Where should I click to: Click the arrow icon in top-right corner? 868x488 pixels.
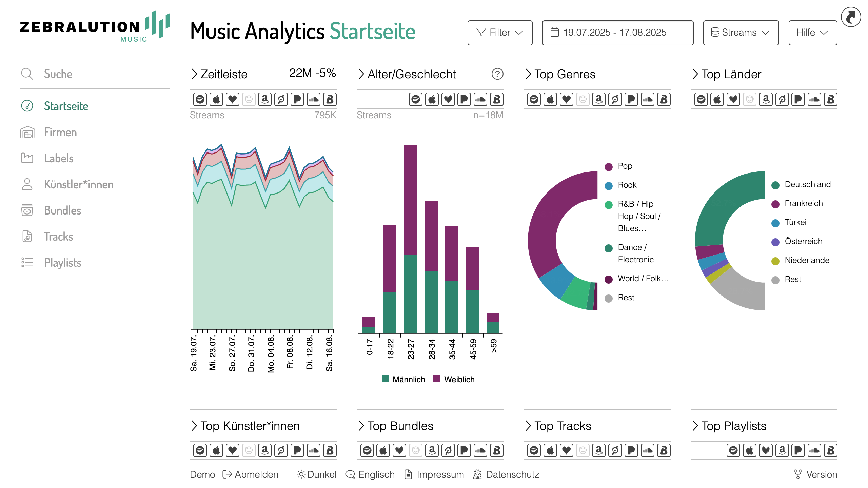click(851, 17)
